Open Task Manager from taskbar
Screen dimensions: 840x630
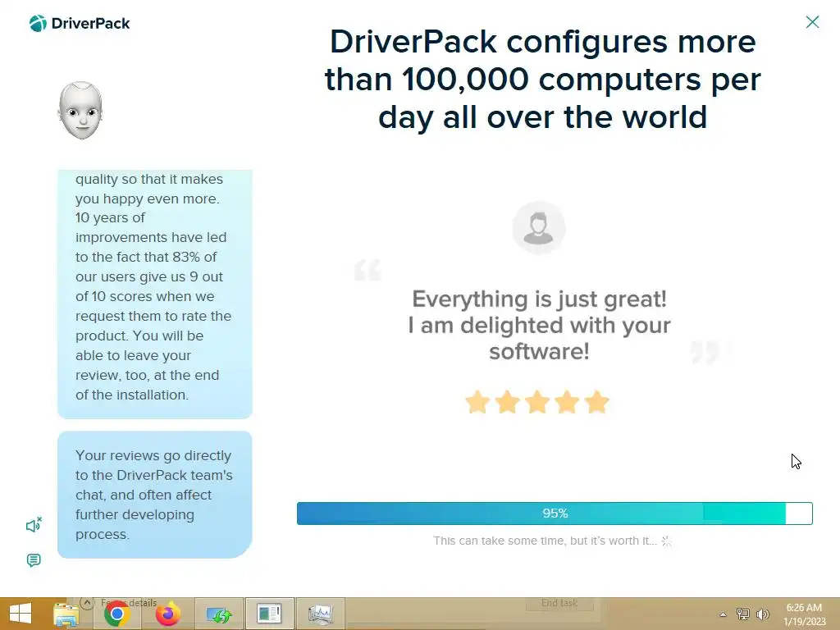pyautogui.click(x=321, y=614)
